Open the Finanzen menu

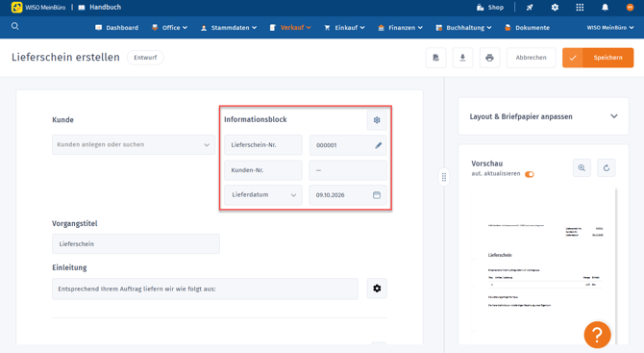click(x=400, y=28)
